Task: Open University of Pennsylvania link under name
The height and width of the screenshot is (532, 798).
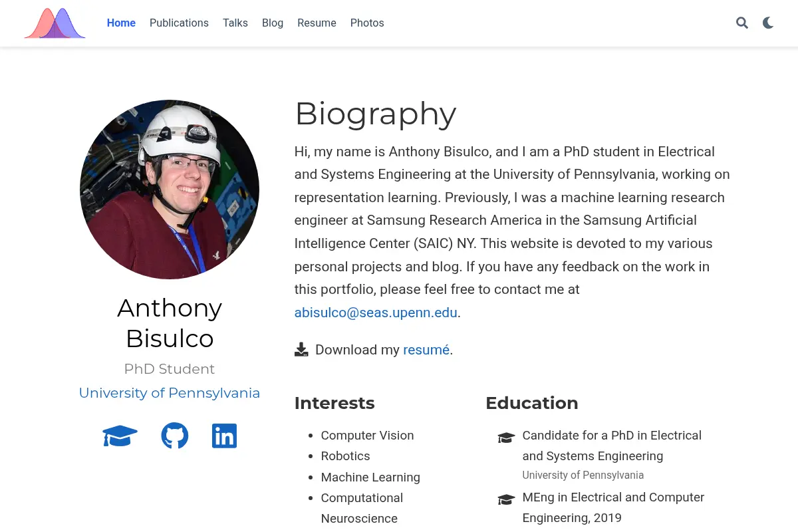Action: coord(170,393)
